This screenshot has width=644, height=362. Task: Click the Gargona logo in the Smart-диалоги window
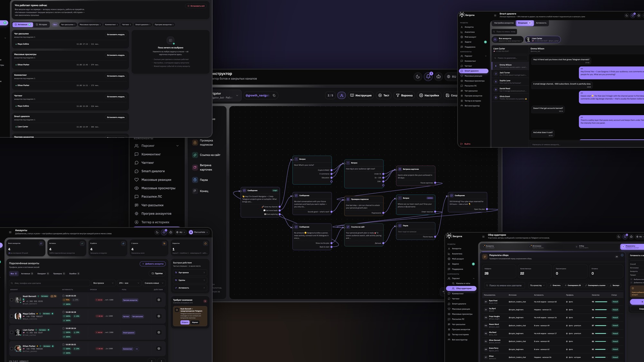click(467, 15)
